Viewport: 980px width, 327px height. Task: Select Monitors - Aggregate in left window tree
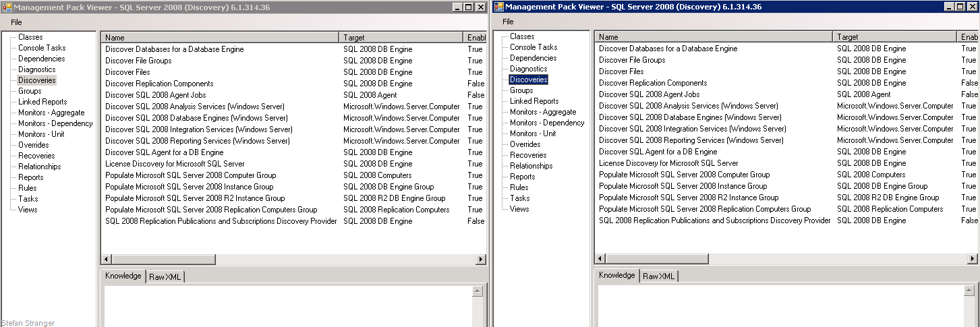(51, 113)
